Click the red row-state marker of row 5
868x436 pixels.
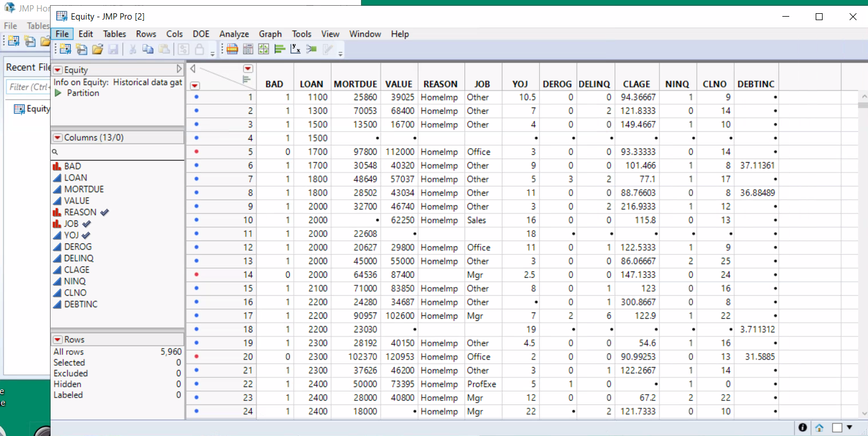tap(196, 152)
